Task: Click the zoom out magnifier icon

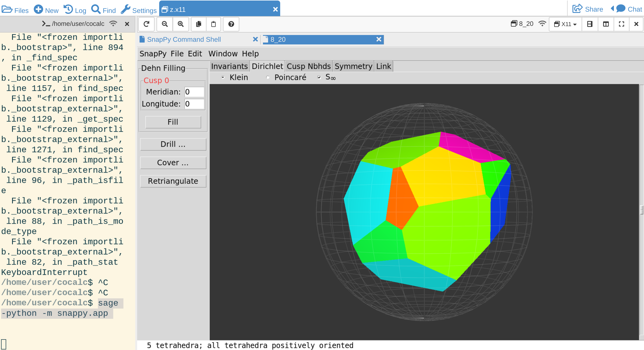Action: click(165, 24)
